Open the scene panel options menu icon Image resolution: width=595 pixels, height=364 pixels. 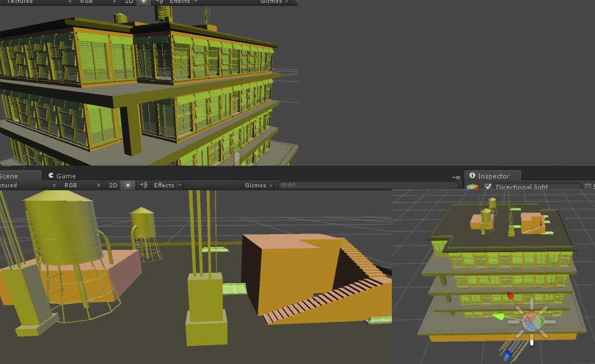tap(456, 177)
